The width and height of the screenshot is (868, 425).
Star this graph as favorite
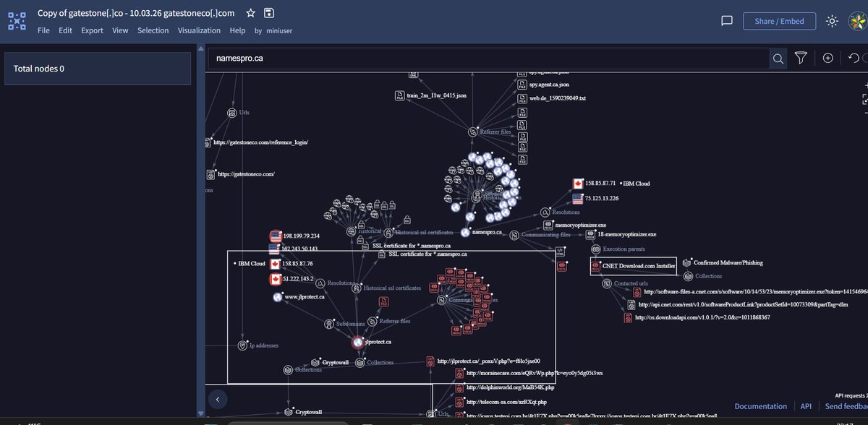pos(250,13)
